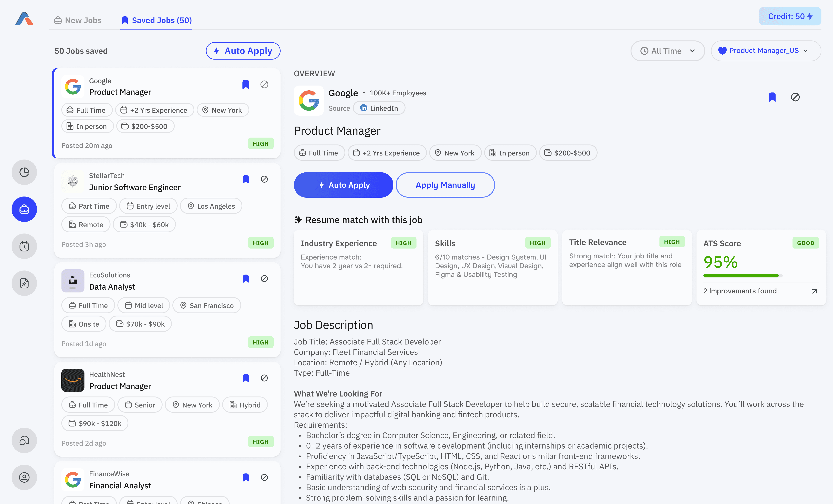Toggle the bookmark in the overview header
833x504 pixels.
tap(772, 97)
